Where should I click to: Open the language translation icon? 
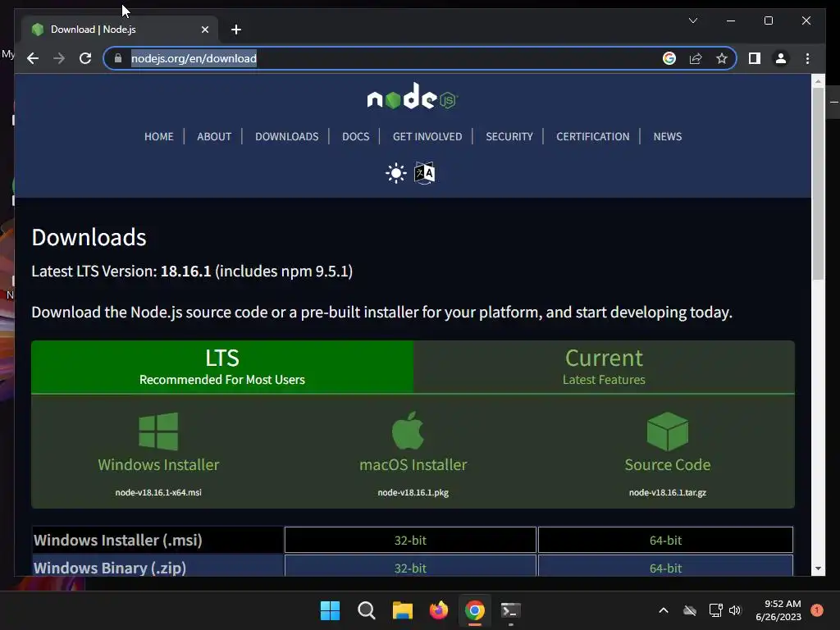point(424,173)
